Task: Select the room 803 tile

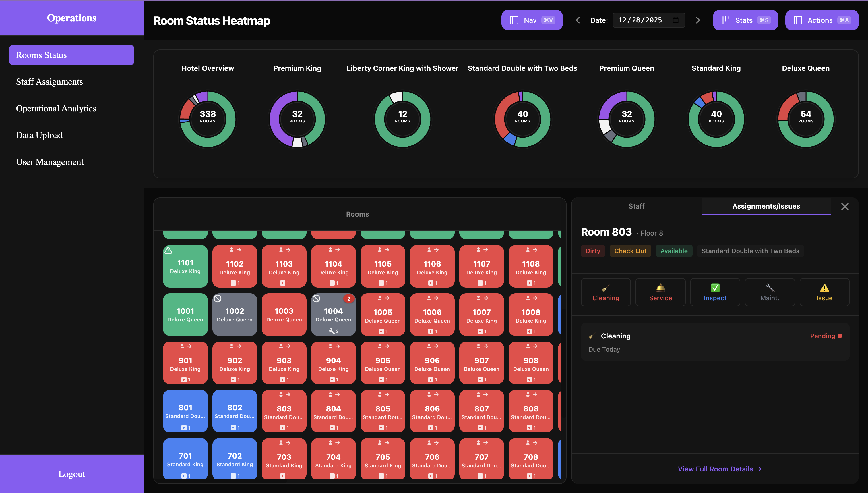Action: click(284, 411)
